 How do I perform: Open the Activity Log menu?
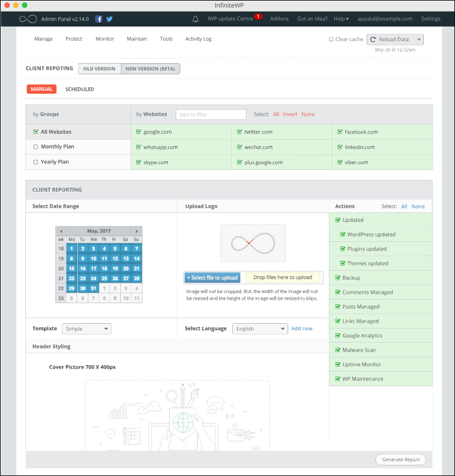pyautogui.click(x=198, y=39)
